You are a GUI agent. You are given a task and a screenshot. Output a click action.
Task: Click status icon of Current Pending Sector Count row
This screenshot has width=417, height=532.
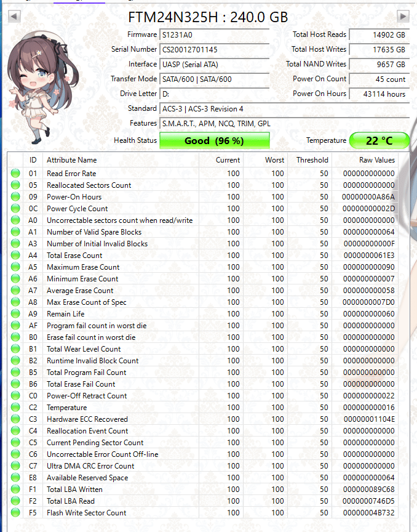[x=15, y=443]
